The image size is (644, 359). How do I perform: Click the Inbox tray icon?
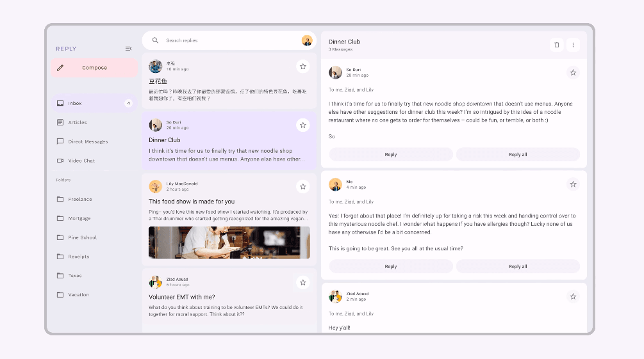coord(60,103)
